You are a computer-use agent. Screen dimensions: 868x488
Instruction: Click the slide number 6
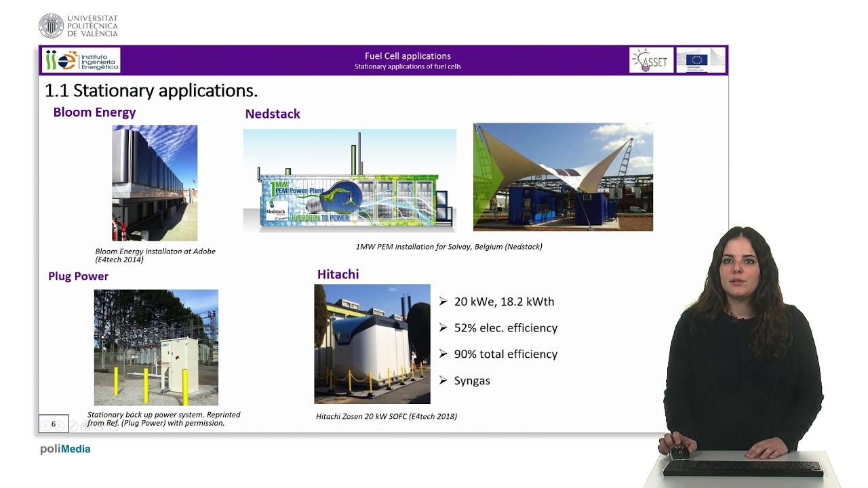point(54,424)
